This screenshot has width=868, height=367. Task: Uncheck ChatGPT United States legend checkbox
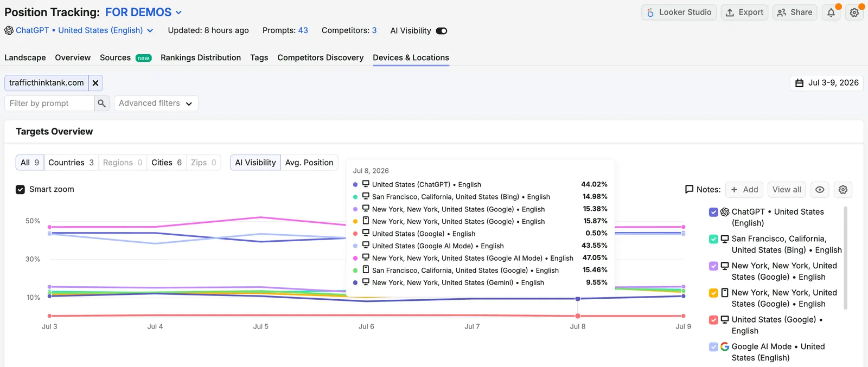713,212
